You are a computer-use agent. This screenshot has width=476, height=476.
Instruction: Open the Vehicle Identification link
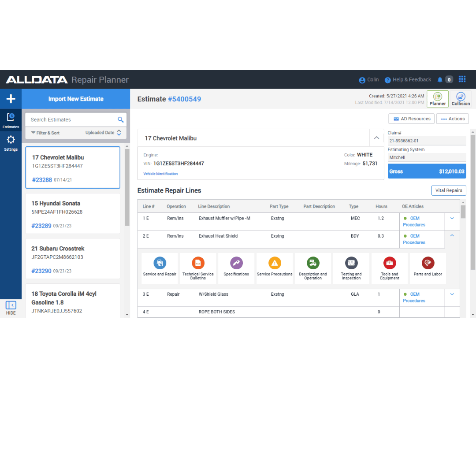(x=160, y=174)
